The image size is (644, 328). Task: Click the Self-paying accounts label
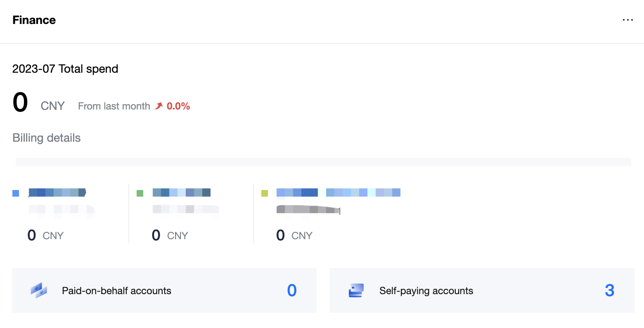(426, 291)
